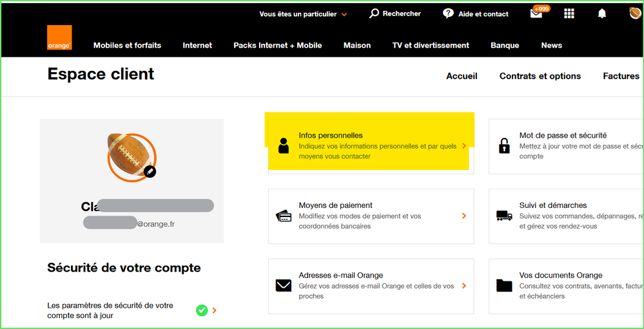Click the orange arrow beside security status
This screenshot has width=644, height=329.
pos(215,310)
